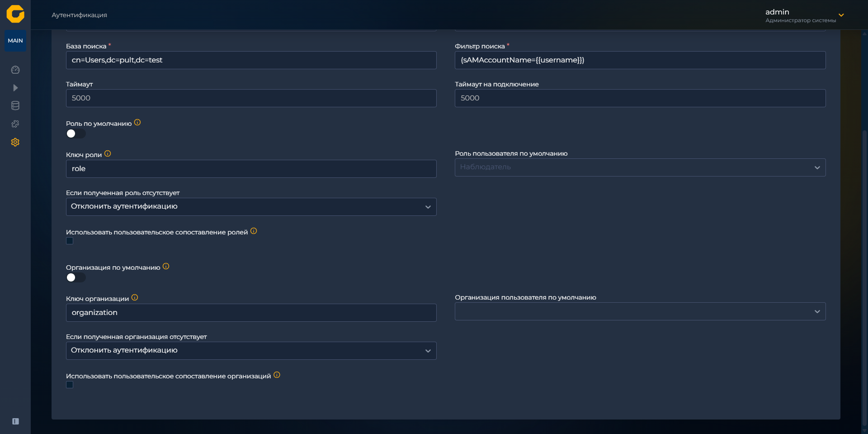Show info for 'Роль по умолчанию'
This screenshot has height=434, width=868.
137,122
